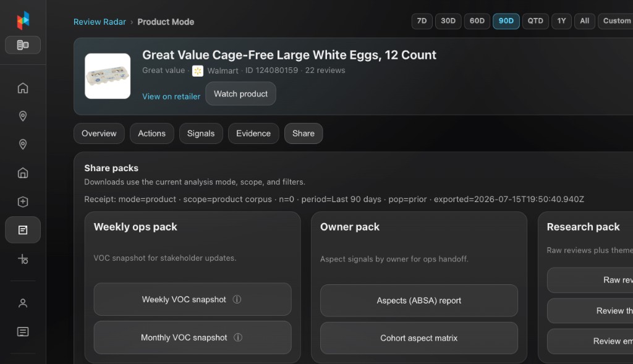
Task: Click 'Aspect signals by owner for ops handoff.'
Action: pyautogui.click(x=394, y=259)
